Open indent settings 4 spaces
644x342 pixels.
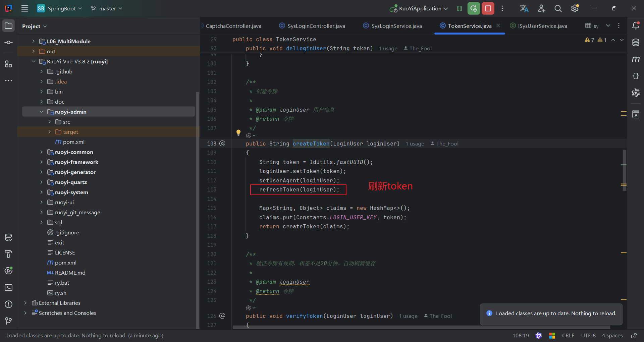click(x=612, y=336)
